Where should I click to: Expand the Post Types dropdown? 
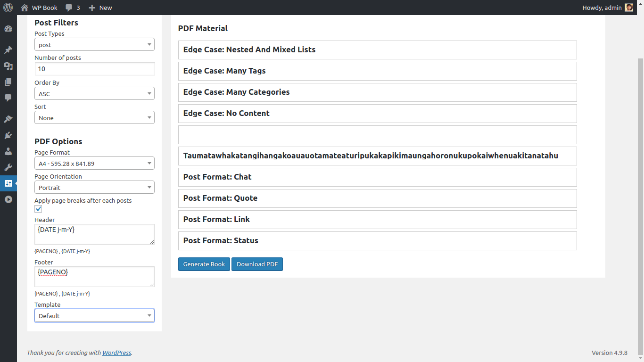point(94,45)
